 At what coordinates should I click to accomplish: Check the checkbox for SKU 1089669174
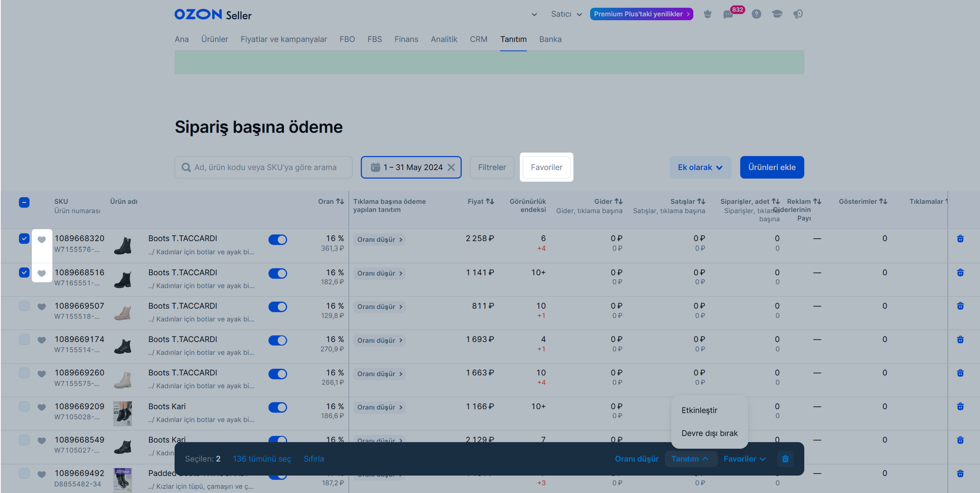coord(24,340)
